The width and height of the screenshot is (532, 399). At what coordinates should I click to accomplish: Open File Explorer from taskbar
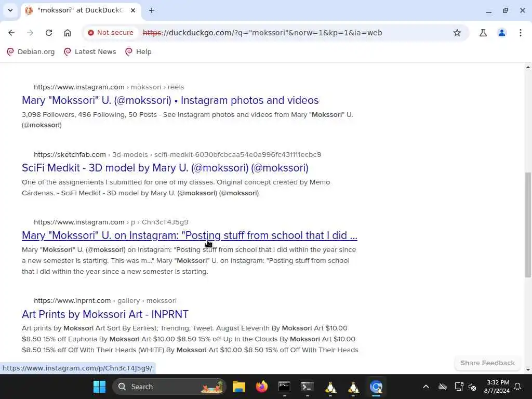239,387
